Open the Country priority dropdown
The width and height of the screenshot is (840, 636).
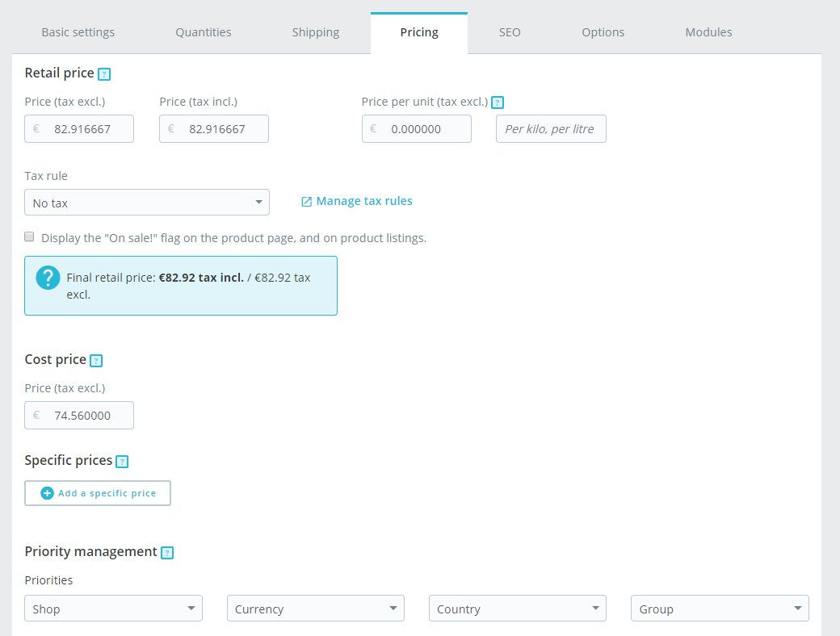coord(518,609)
